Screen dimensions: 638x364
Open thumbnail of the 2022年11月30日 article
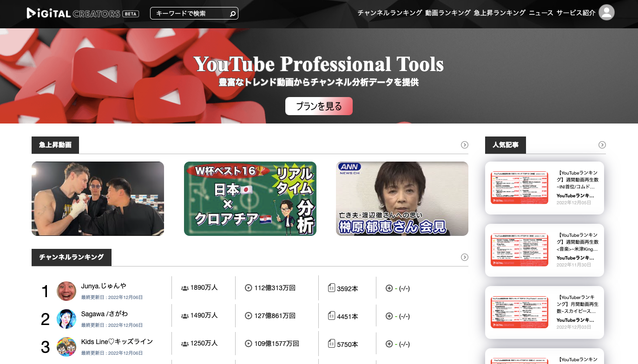point(520,250)
